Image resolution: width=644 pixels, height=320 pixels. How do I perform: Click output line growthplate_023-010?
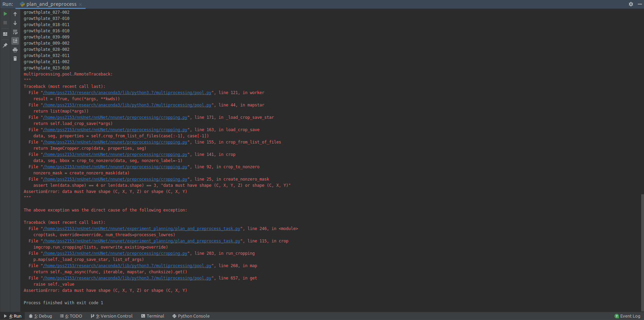point(46,68)
